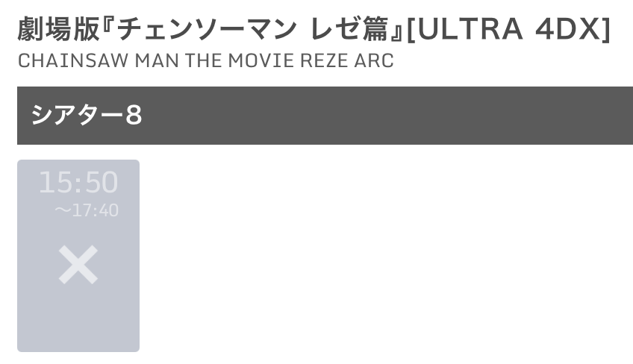Select the 15:50 showtime tile

click(78, 255)
